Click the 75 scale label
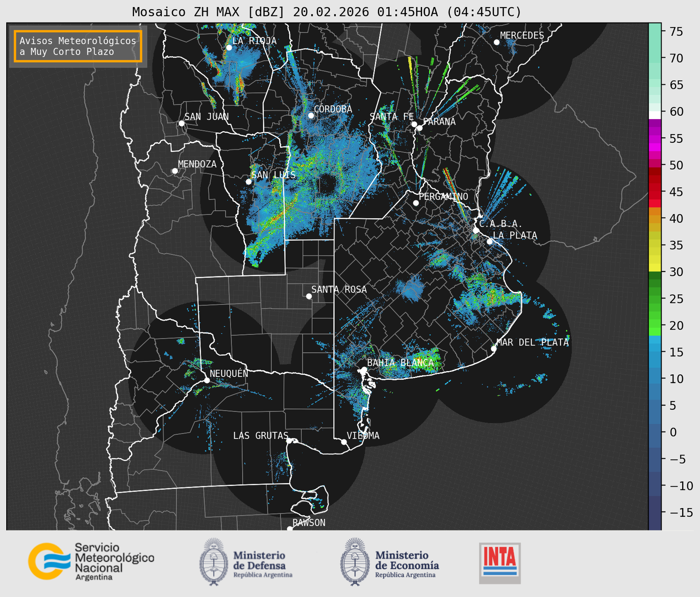The height and width of the screenshot is (597, 700). (x=676, y=32)
